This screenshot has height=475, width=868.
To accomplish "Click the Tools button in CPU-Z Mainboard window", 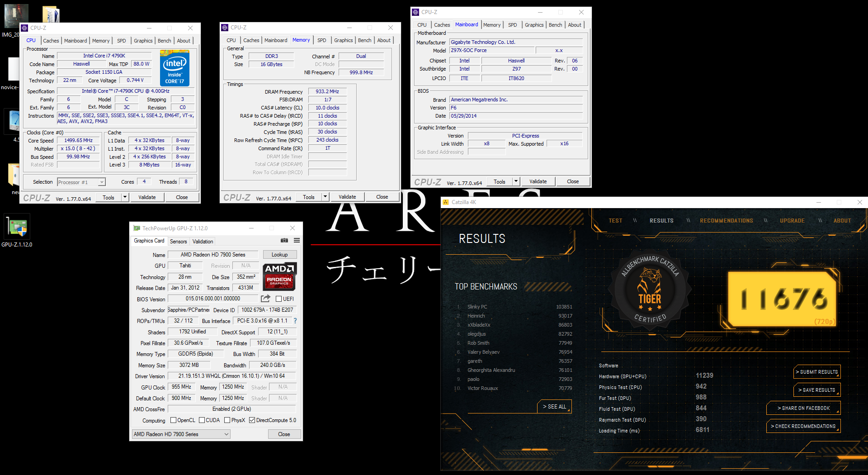I will click(500, 181).
